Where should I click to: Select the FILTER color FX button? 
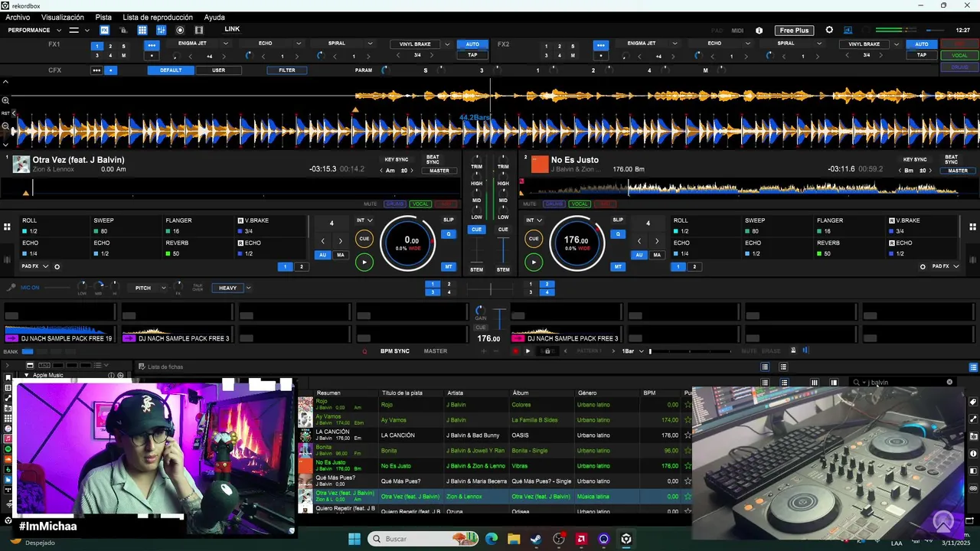coord(287,70)
